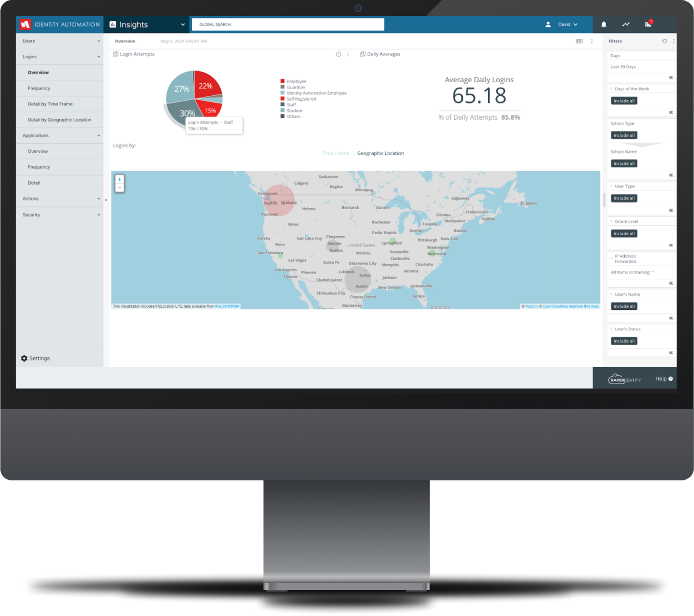Click the 27% light blue pie slice
Screen dimensions: 694x616
click(x=180, y=88)
